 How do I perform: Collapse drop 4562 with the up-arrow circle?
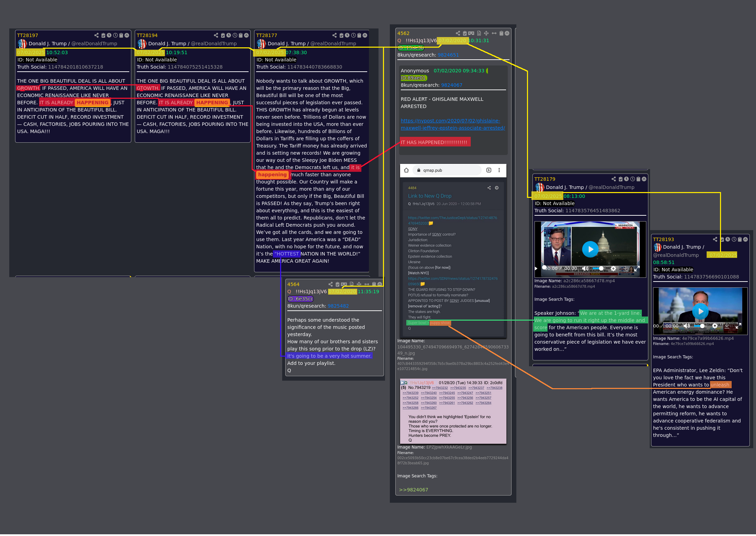[507, 33]
